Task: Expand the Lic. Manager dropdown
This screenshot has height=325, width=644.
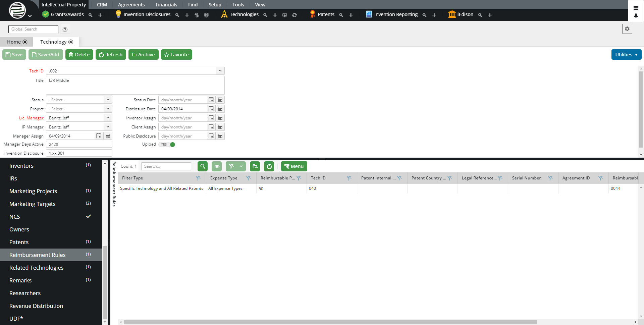Action: 107,118
